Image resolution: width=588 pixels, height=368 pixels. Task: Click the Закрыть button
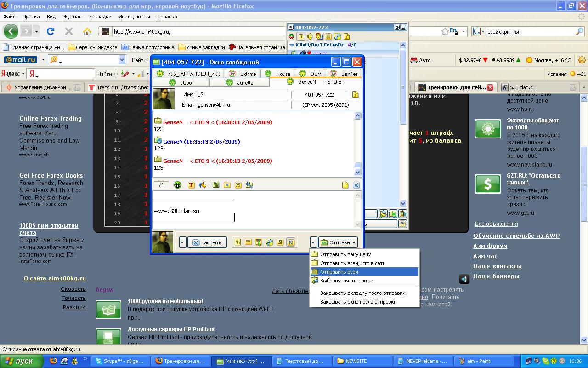207,242
